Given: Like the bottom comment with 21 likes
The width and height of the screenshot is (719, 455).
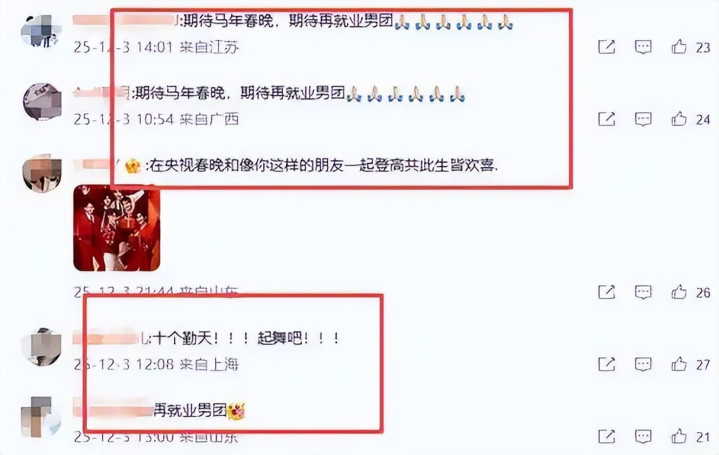Looking at the screenshot, I should click(x=679, y=436).
